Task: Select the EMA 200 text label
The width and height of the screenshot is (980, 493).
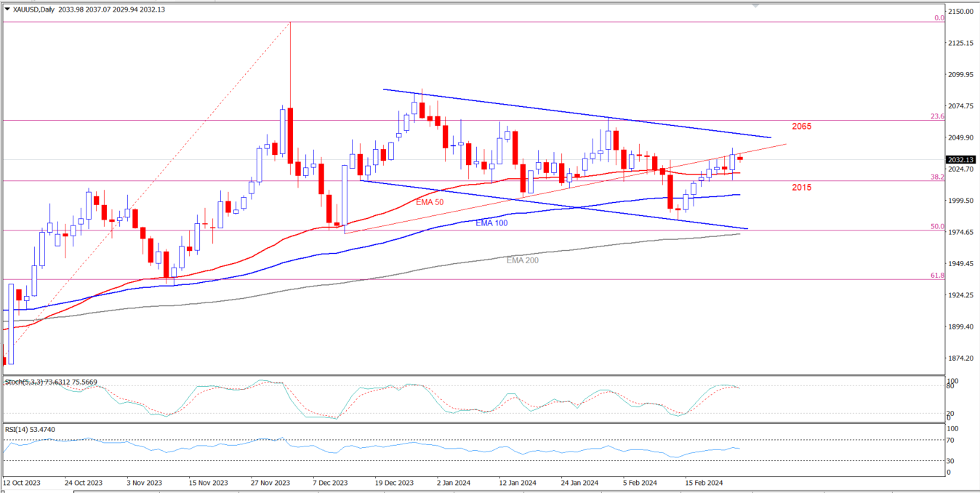Action: coord(522,260)
